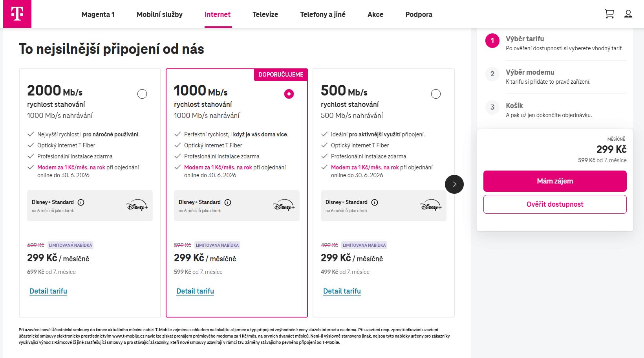Select the 500 Mb/s tariff radio button

pyautogui.click(x=436, y=94)
